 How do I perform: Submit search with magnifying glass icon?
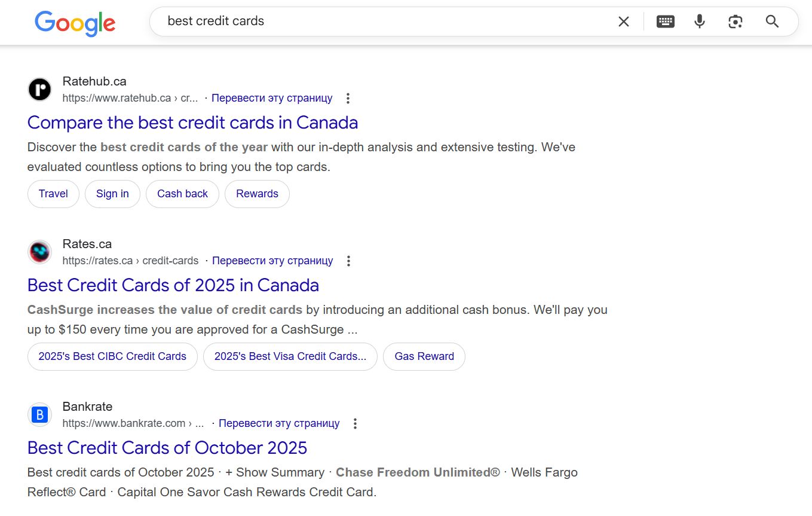pyautogui.click(x=772, y=22)
